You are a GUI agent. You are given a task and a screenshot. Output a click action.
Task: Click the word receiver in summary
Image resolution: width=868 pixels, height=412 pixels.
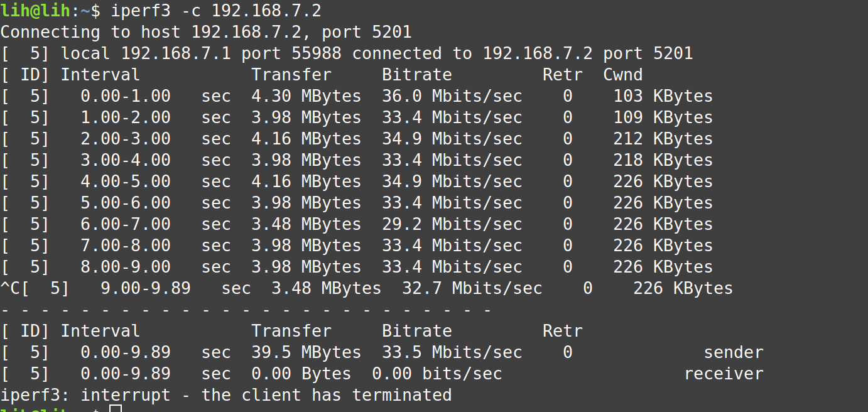click(723, 374)
